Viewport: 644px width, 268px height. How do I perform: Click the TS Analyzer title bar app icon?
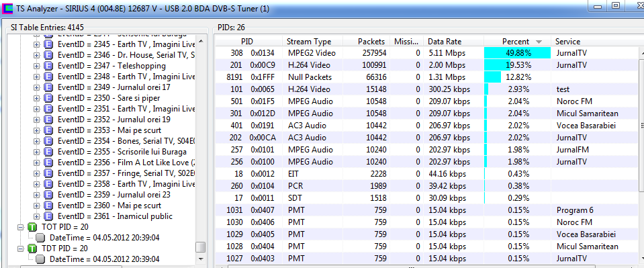pyautogui.click(x=7, y=8)
